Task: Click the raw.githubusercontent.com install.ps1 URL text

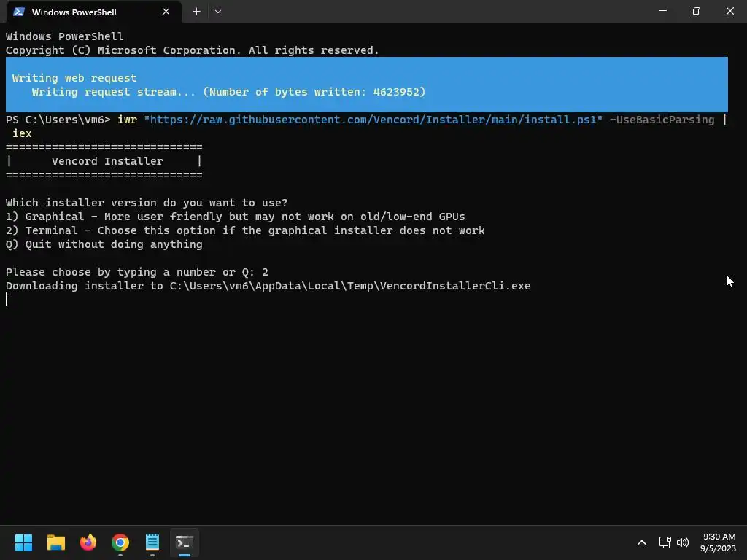Action: [373, 120]
